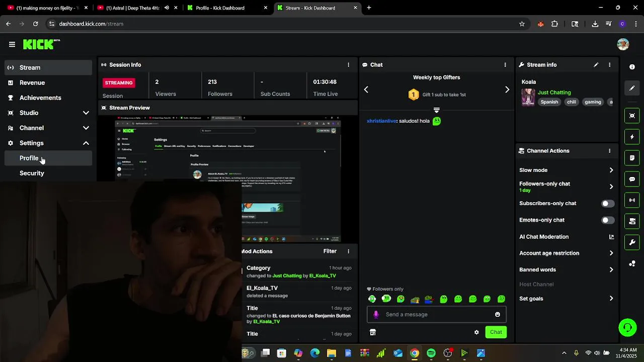
Task: Open Banned words chevron
Action: point(611,270)
